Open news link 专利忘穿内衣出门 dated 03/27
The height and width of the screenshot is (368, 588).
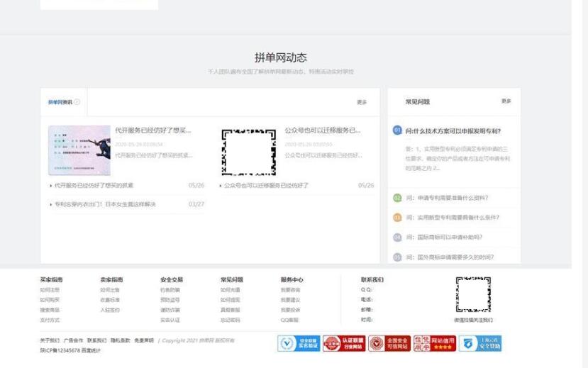pos(105,204)
